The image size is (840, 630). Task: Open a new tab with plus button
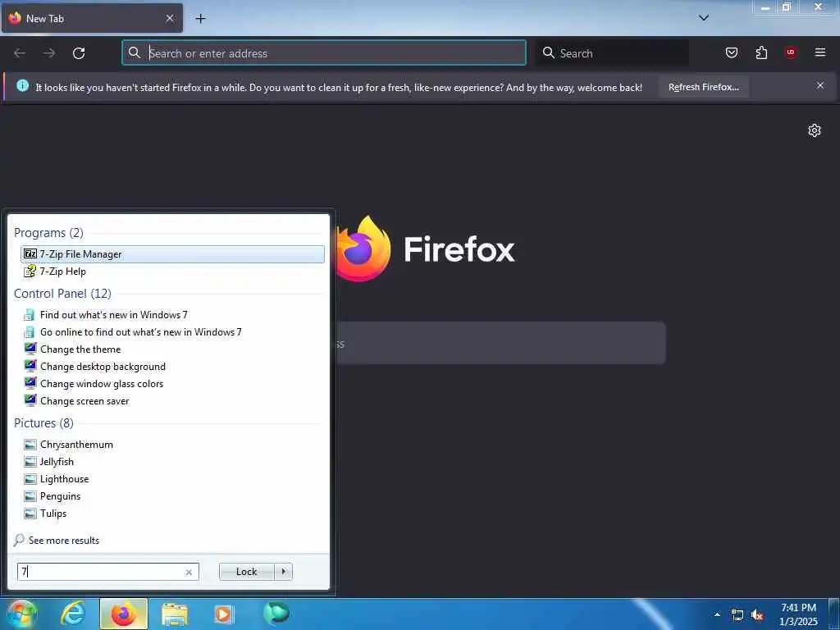click(x=200, y=19)
